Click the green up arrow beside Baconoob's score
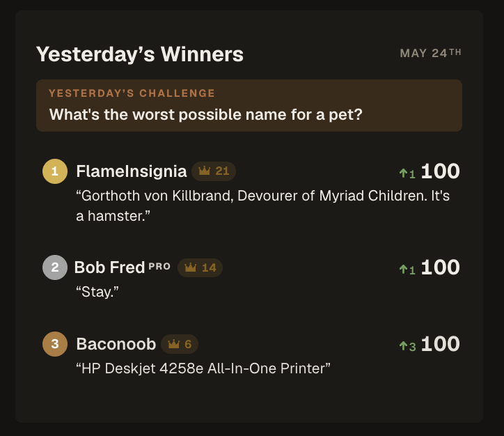504x436 pixels. (403, 346)
